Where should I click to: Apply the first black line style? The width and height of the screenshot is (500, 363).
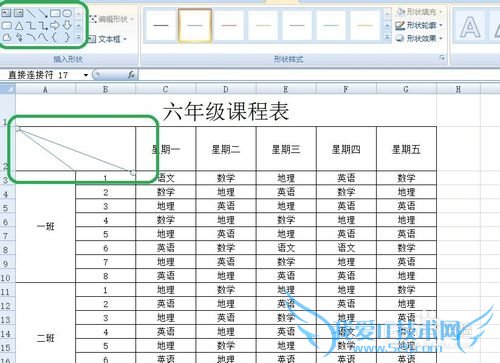tap(161, 25)
